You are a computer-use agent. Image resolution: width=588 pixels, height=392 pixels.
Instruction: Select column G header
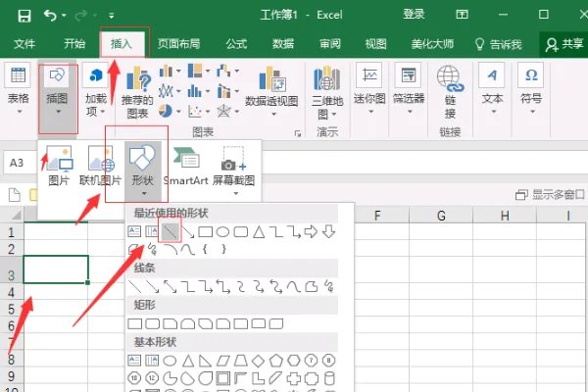click(x=441, y=216)
